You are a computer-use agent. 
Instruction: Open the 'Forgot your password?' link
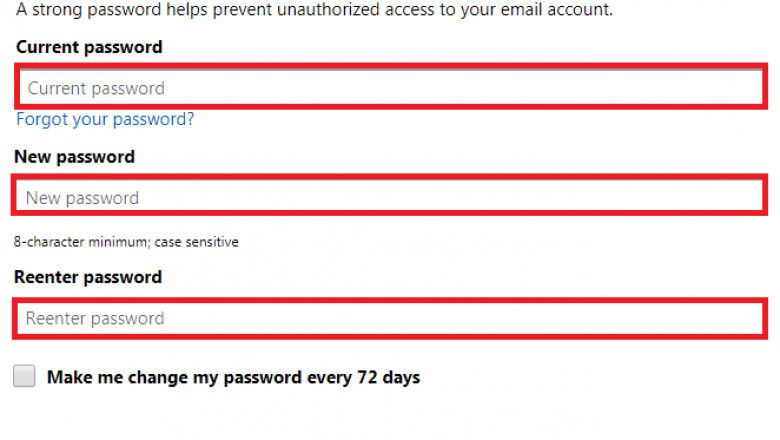(105, 119)
